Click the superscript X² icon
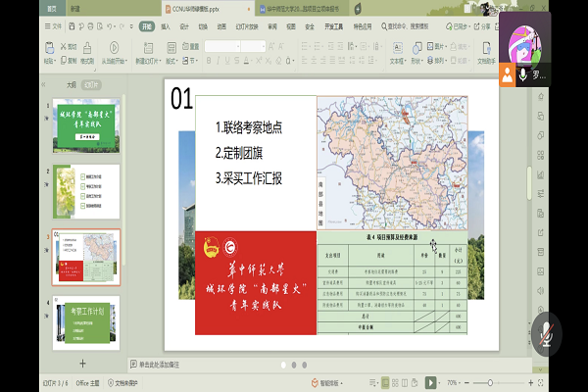 (259, 60)
